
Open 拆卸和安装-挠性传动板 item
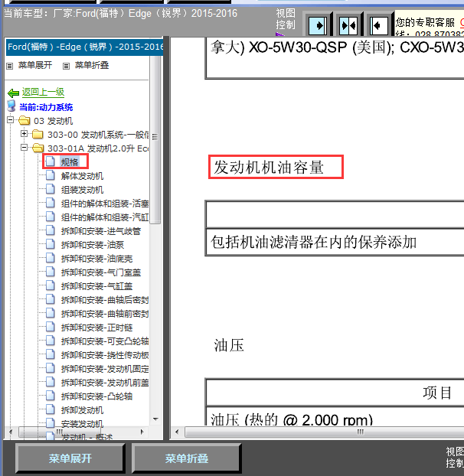pos(104,355)
